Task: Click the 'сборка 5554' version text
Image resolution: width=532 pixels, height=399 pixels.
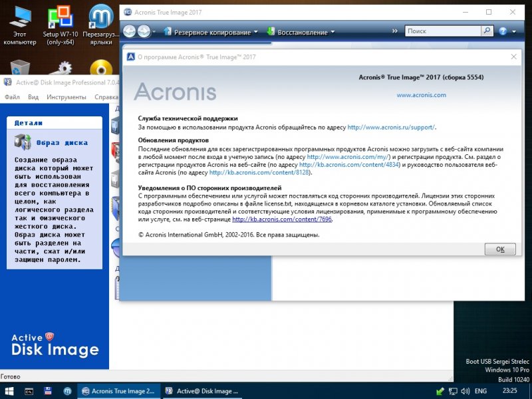Action: [x=463, y=77]
